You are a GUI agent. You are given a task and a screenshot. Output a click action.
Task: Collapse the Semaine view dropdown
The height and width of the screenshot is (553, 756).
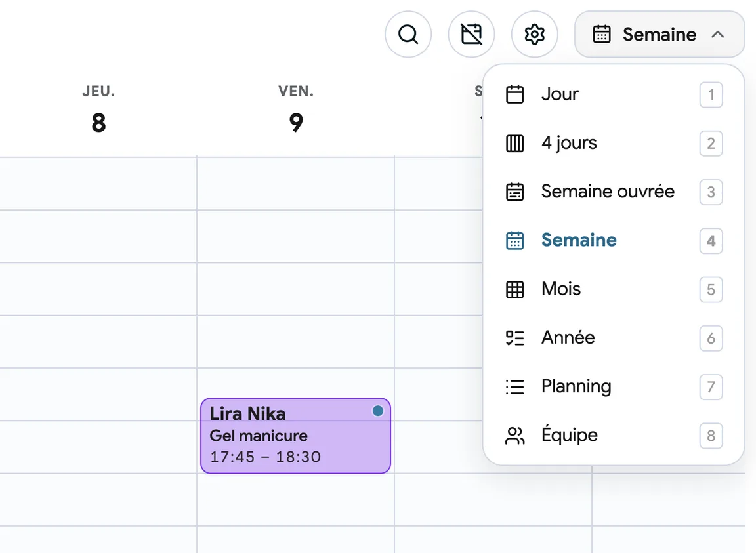659,34
